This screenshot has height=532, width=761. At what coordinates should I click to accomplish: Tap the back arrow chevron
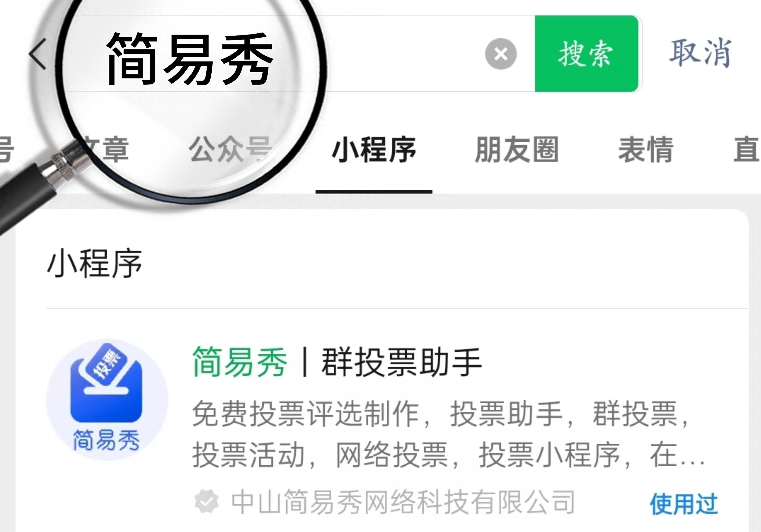[x=38, y=54]
